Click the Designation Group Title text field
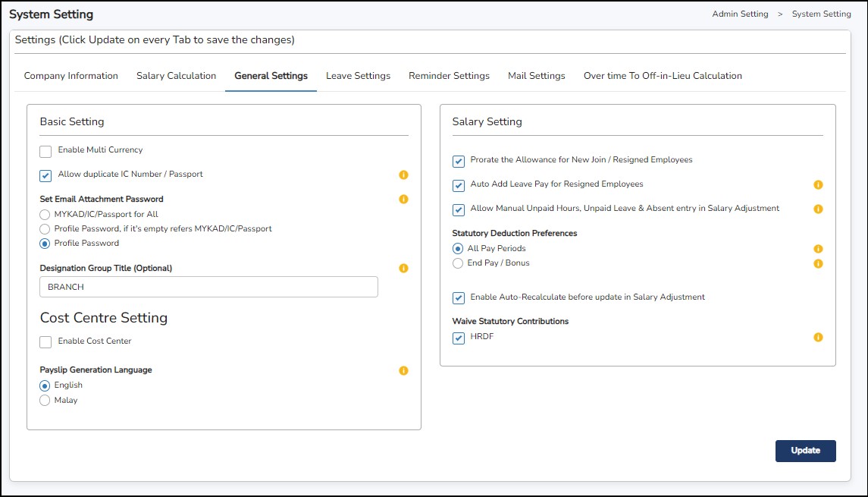This screenshot has width=868, height=497. tap(208, 287)
